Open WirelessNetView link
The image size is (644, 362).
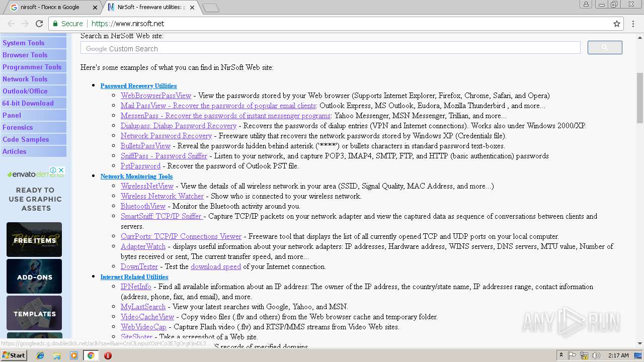[147, 186]
